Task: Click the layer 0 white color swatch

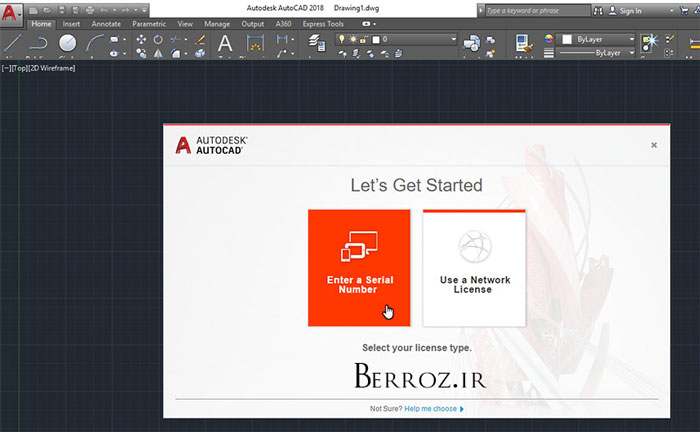Action: (x=376, y=40)
